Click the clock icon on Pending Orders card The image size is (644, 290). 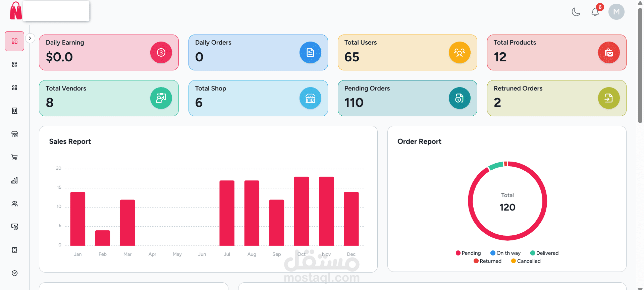[460, 98]
